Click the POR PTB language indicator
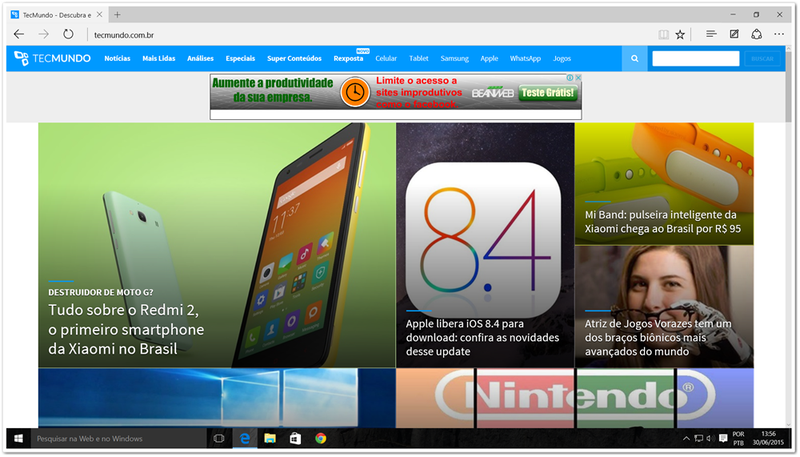 (x=738, y=439)
